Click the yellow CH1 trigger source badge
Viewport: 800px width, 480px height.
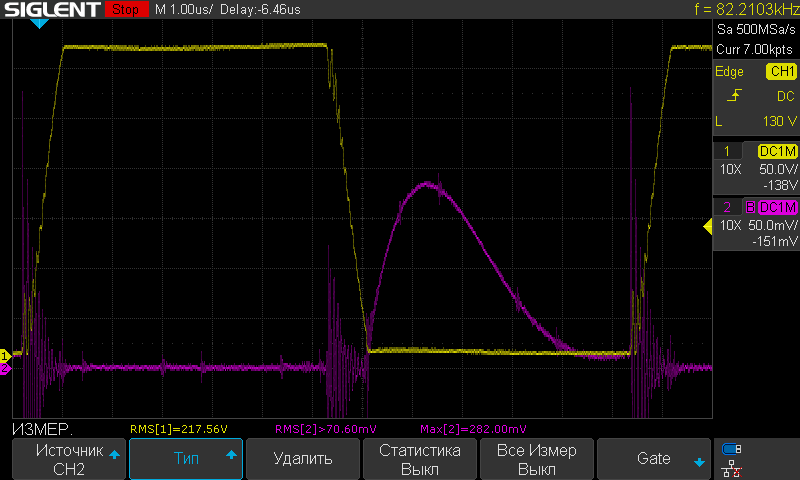(x=782, y=71)
